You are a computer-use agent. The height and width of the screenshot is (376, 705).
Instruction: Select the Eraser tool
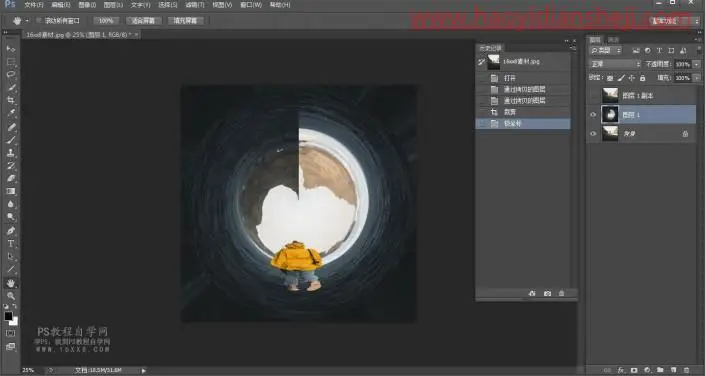pyautogui.click(x=11, y=178)
